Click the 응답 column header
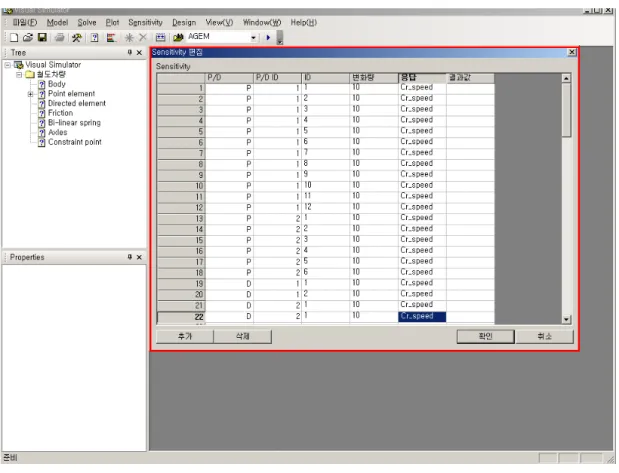619x473 pixels. [422, 78]
